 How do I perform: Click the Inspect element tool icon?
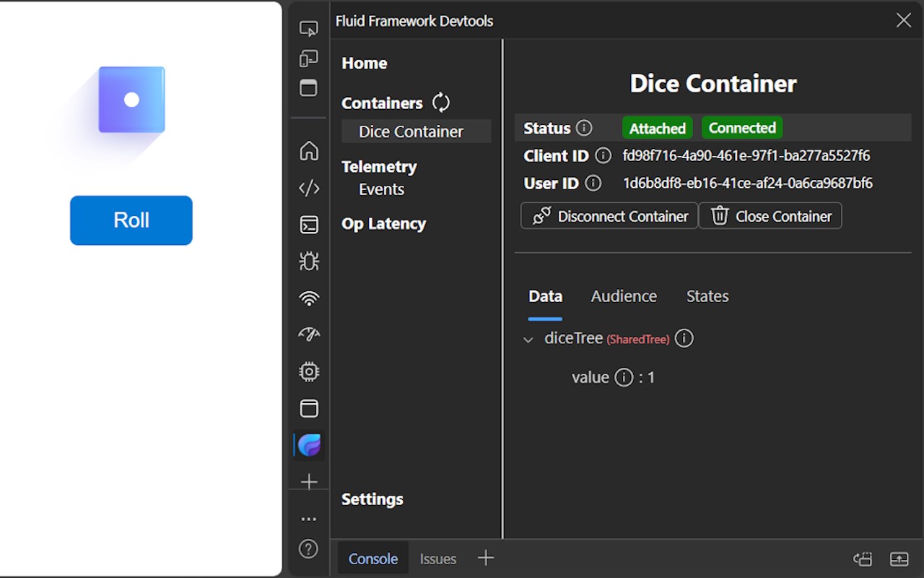pos(309,29)
